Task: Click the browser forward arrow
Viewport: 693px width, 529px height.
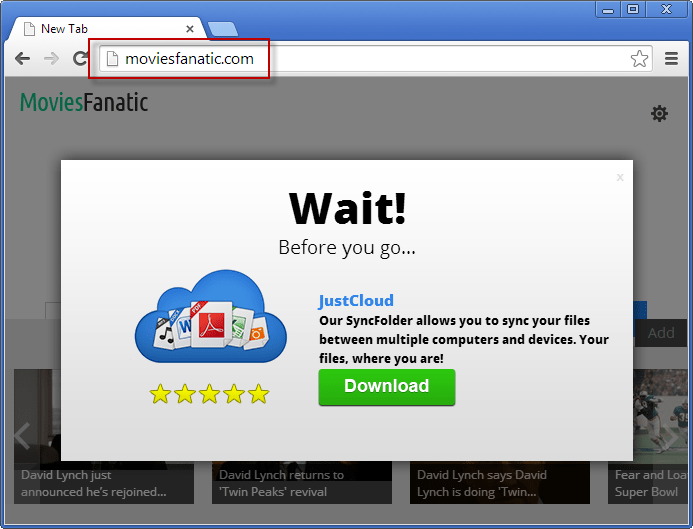Action: (x=51, y=58)
